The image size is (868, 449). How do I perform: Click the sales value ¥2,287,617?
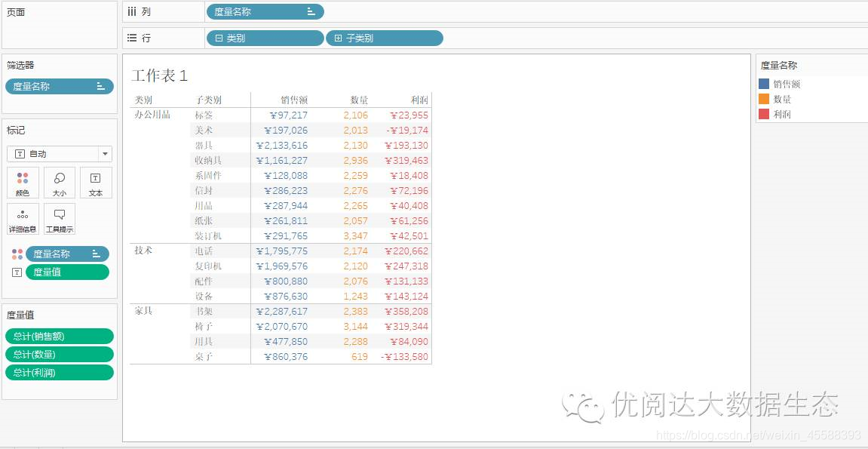point(282,311)
